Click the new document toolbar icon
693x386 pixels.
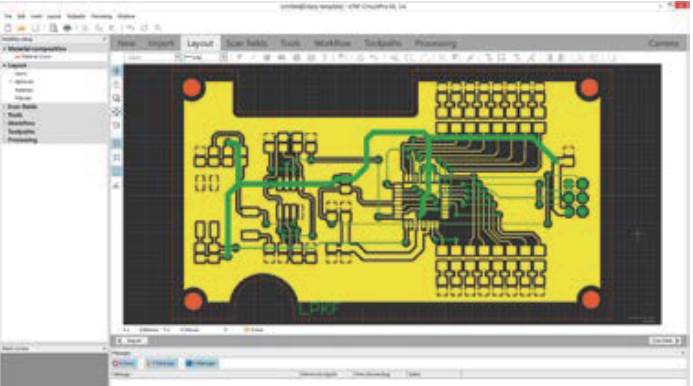8,28
